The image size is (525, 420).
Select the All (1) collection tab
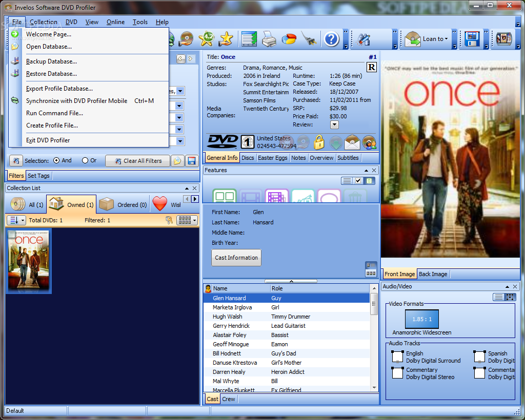coord(27,204)
